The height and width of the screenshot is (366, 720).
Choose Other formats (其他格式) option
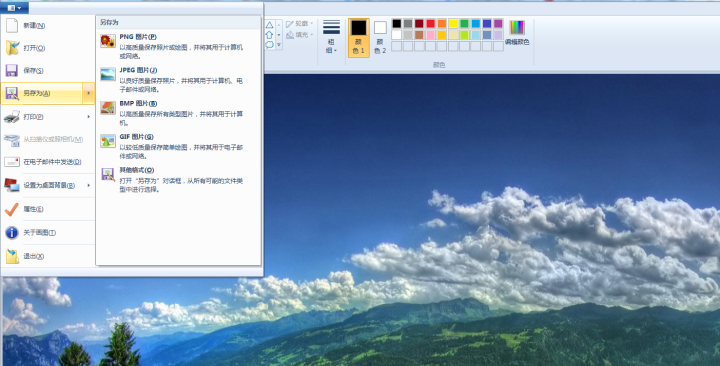[178, 180]
